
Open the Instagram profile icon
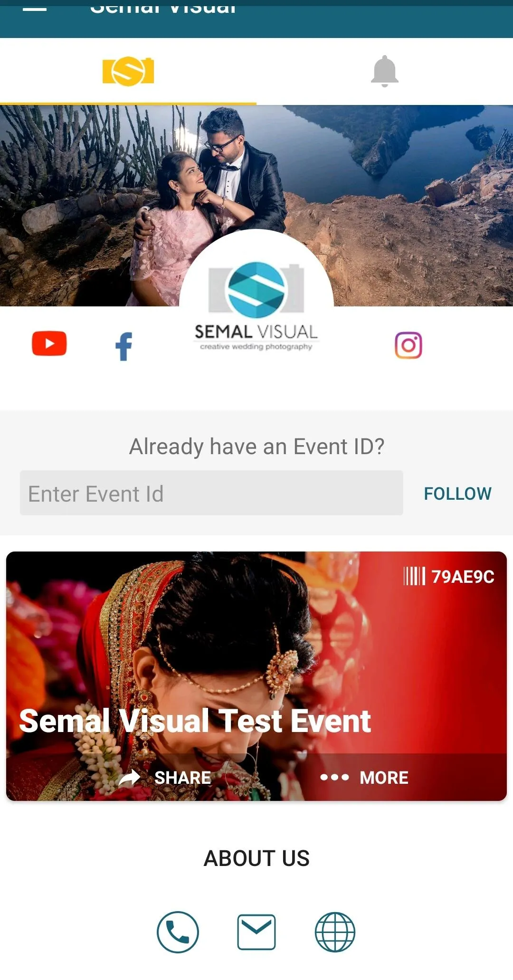(408, 345)
